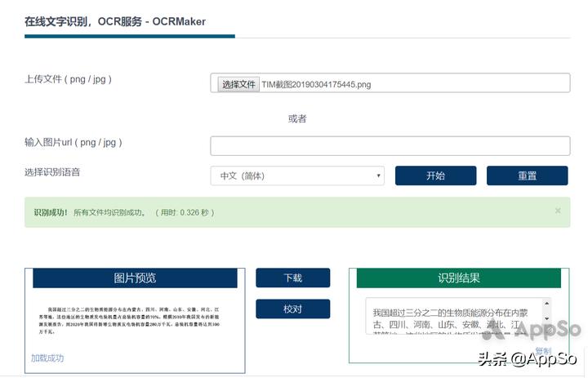Start recognition with the 开始 button
This screenshot has height=378, width=588.
435,176
